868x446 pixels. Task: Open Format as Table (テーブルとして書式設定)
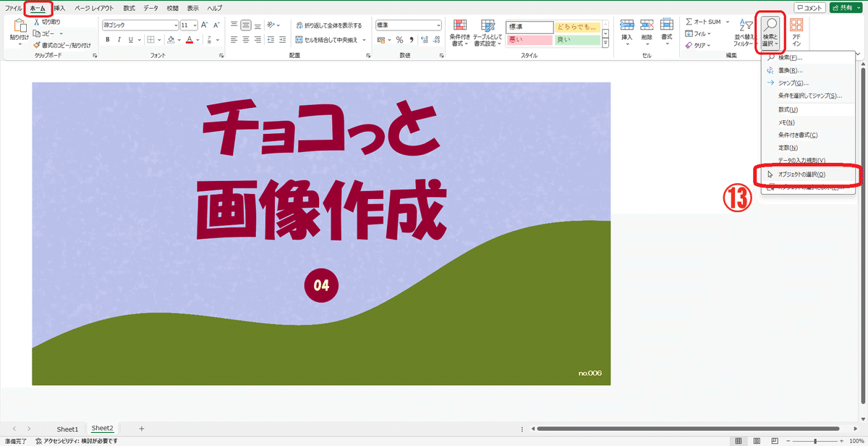point(488,33)
